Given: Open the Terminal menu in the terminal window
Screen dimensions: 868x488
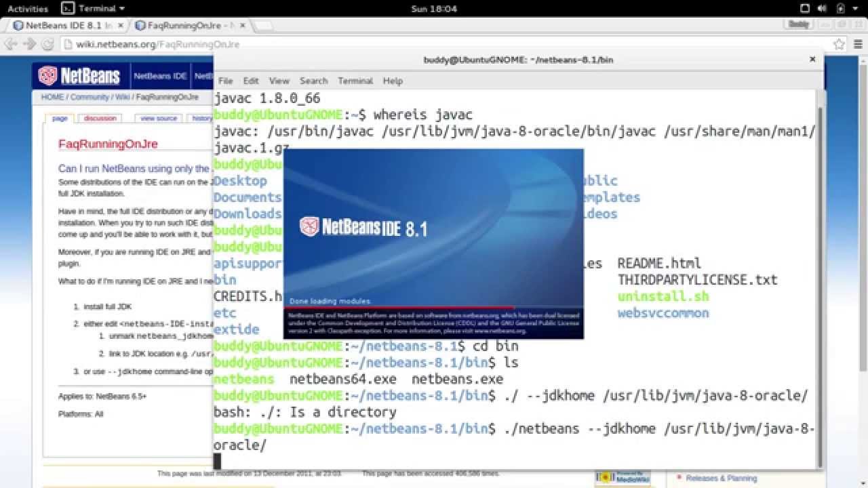Looking at the screenshot, I should coord(355,81).
